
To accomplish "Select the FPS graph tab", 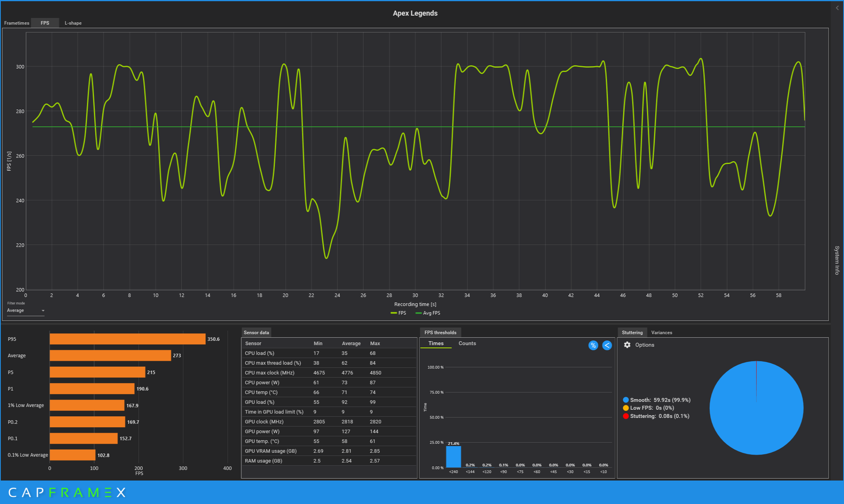I will (45, 23).
